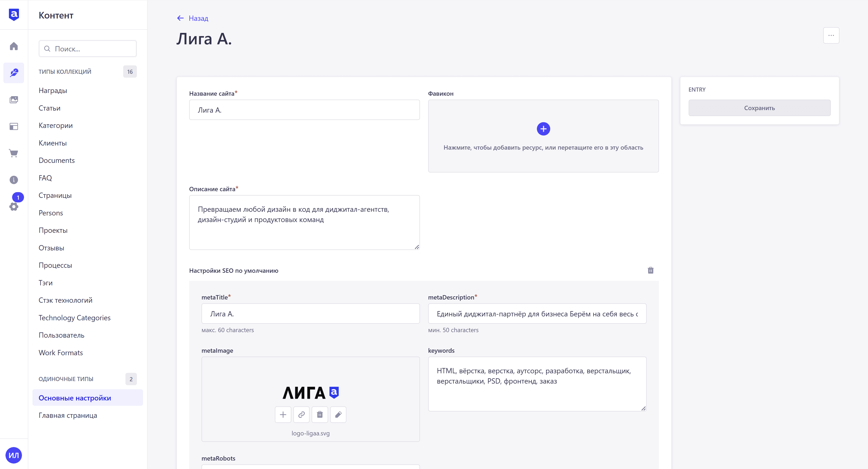The height and width of the screenshot is (469, 868).
Task: Add favicon resource with plus circle
Action: (544, 129)
